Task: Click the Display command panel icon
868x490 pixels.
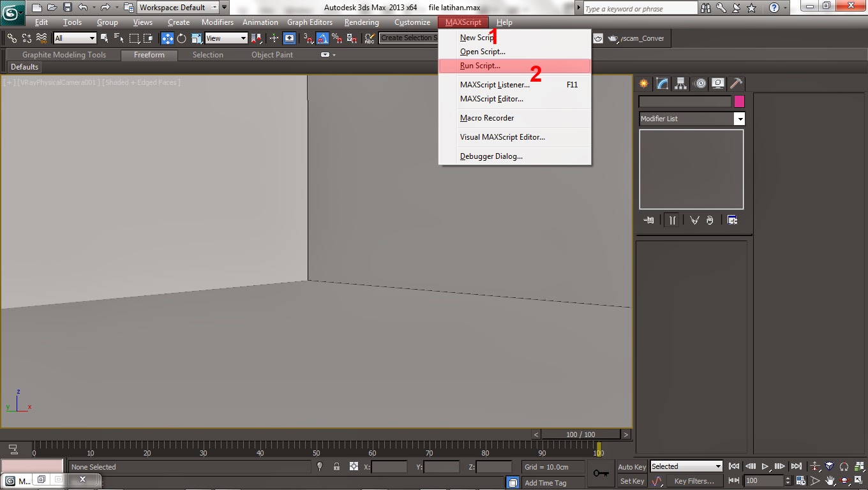Action: click(x=717, y=84)
